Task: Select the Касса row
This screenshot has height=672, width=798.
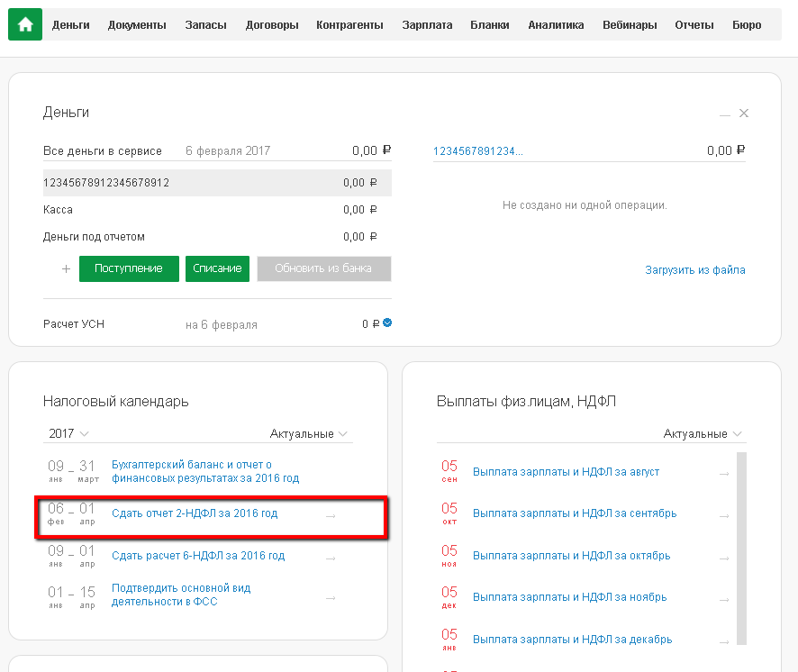Action: pos(217,210)
